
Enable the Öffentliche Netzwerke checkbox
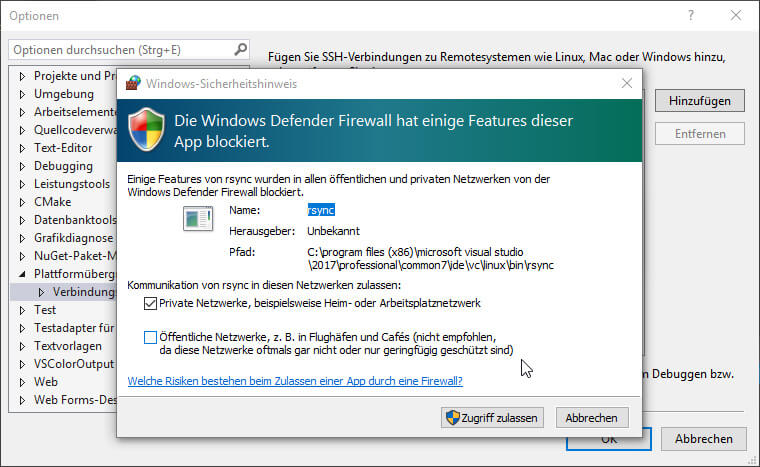(x=150, y=337)
